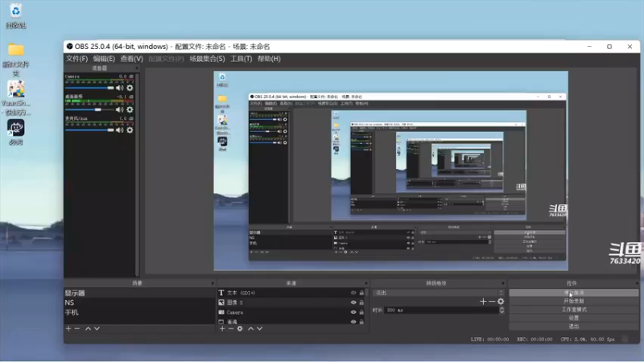Open the 帮助(H) menu
The image size is (644, 362).
click(x=269, y=59)
